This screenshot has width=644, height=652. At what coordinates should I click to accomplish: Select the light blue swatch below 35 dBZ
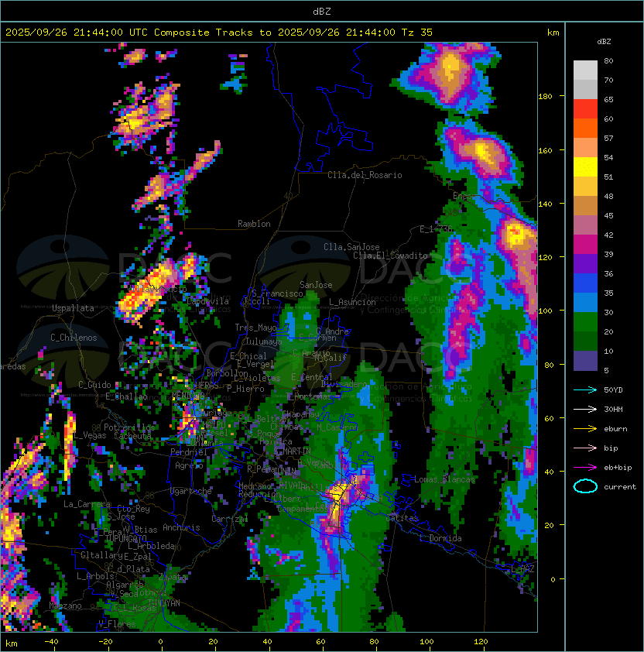(585, 302)
